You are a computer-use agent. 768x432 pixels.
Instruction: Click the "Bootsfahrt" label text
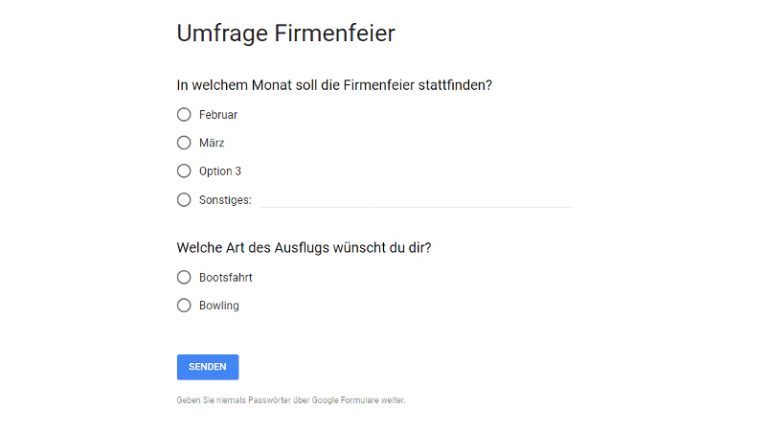click(x=225, y=277)
